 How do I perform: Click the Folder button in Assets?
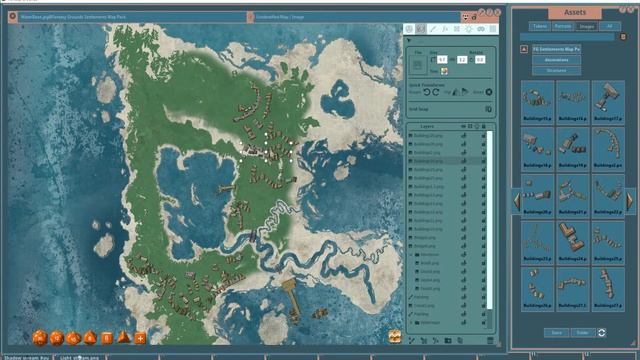pos(582,333)
